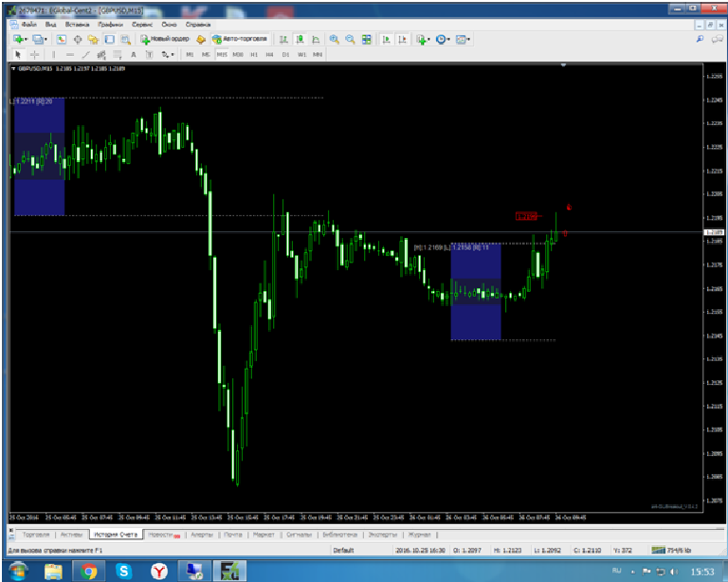Select the cursor arrow tool
Screen dimensions: 728x582
(x=18, y=55)
